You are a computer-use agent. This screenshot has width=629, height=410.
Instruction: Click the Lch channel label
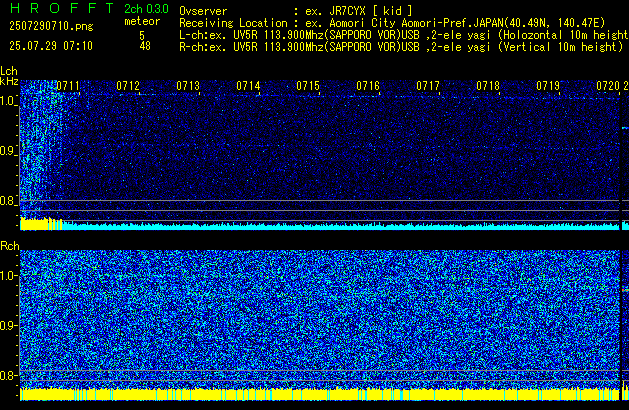[x=9, y=71]
